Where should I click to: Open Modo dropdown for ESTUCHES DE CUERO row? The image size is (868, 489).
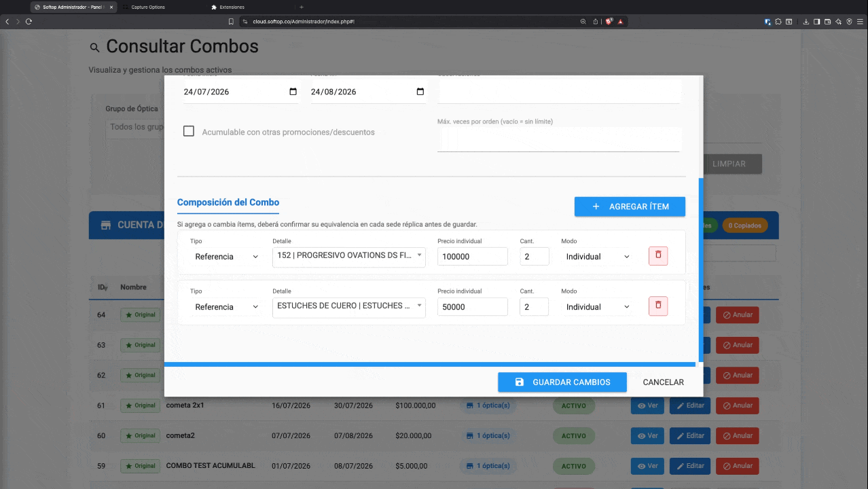[598, 307]
